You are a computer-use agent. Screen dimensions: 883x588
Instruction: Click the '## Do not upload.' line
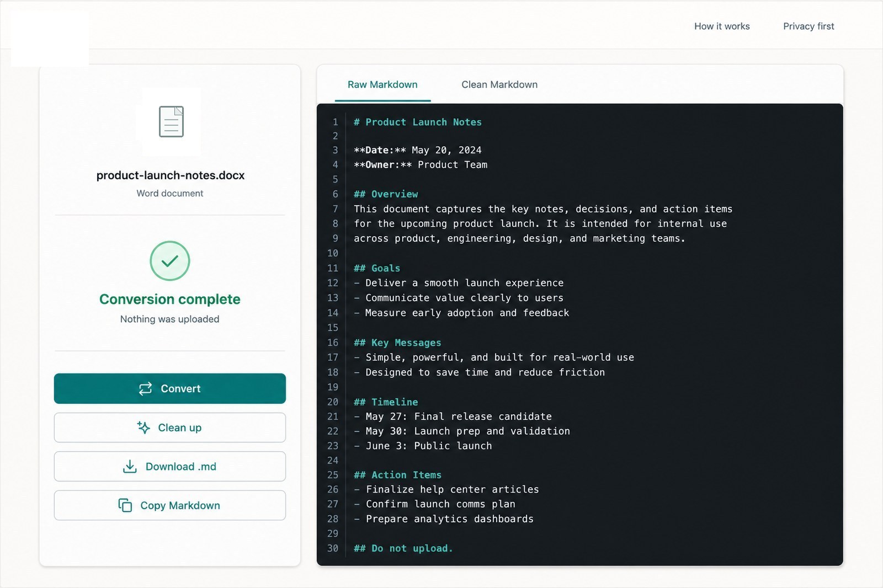tap(403, 548)
